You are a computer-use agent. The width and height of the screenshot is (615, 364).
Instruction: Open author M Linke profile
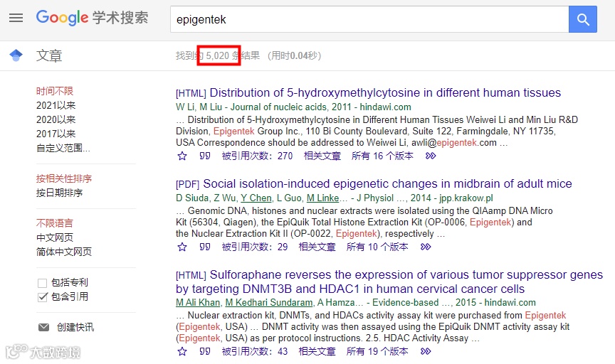(322, 198)
